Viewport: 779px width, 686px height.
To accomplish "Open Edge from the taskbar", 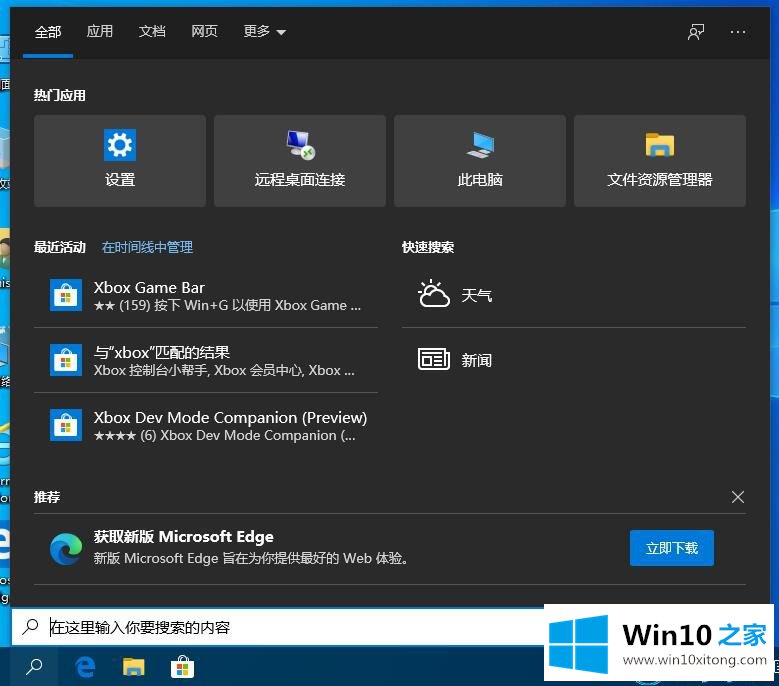I will tap(85, 667).
